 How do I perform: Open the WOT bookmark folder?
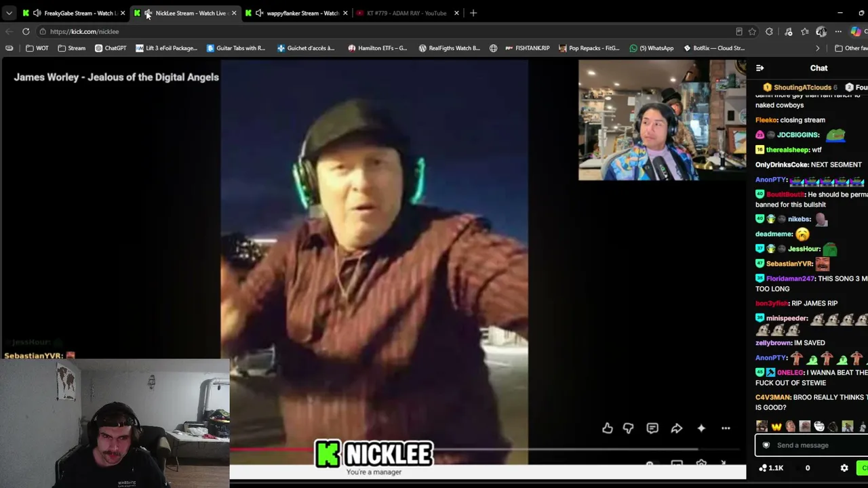point(37,48)
